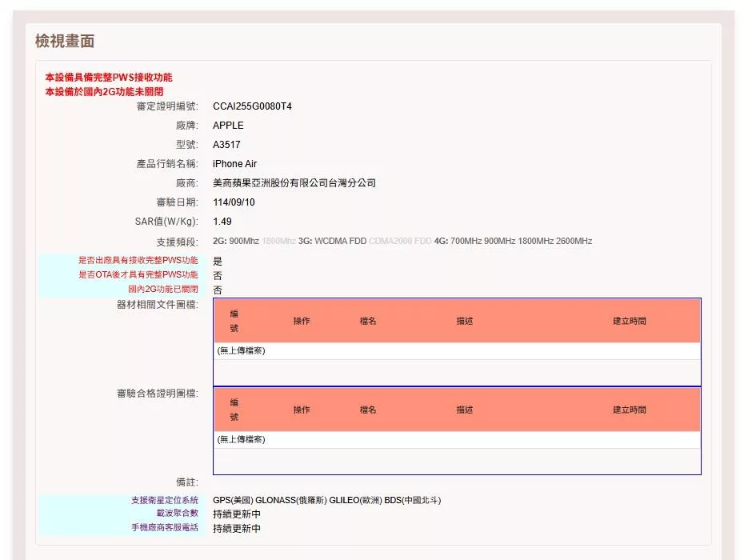Click 建立時間 header in 器材相關文件圖檔 table

coord(630,321)
